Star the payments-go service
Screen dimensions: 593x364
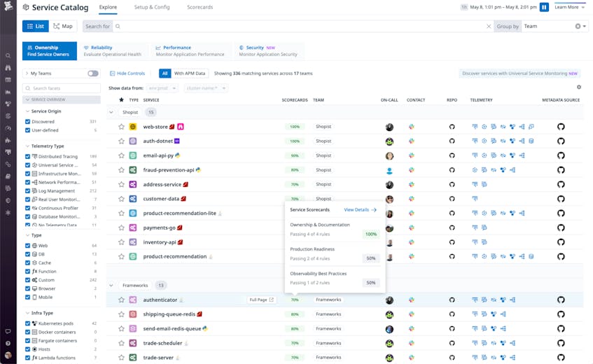[x=121, y=228]
